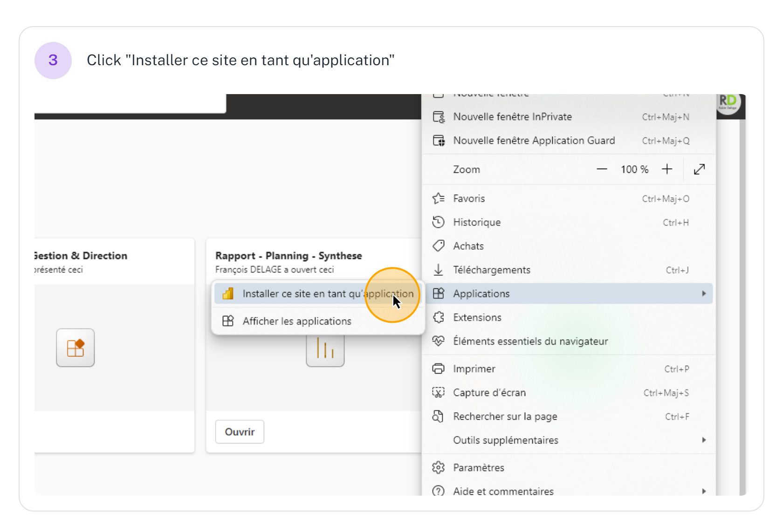
Task: Enter full screen via zoom expand icon
Action: [x=699, y=170]
